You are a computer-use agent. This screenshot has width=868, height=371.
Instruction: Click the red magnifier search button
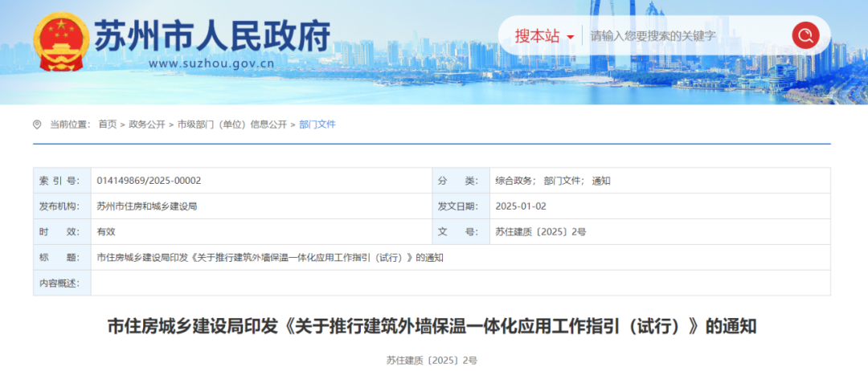click(x=805, y=35)
